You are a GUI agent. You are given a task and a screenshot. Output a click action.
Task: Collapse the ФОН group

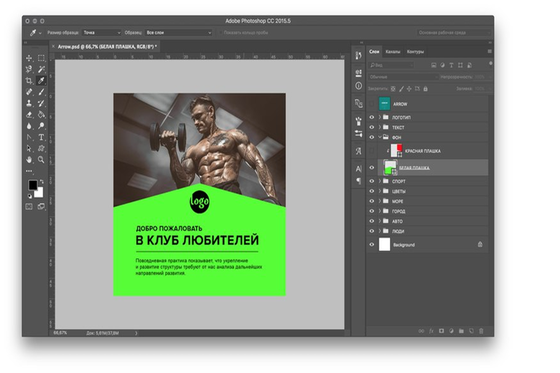(x=380, y=137)
